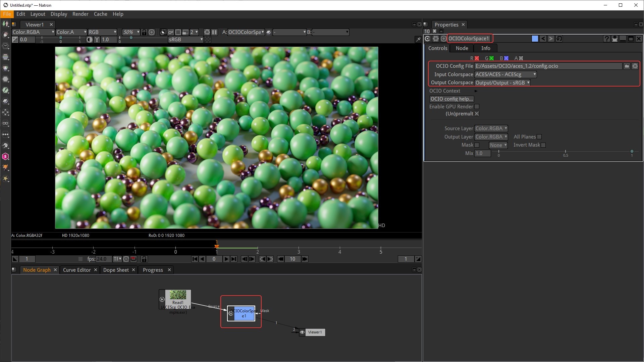Image resolution: width=644 pixels, height=362 pixels.
Task: Open the Render menu
Action: [x=80, y=14]
